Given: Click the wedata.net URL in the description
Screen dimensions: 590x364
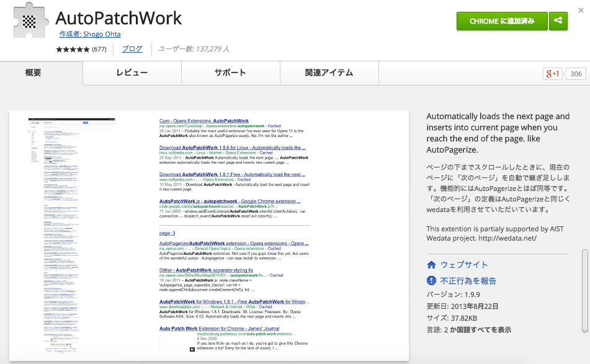Looking at the screenshot, I should [x=507, y=238].
